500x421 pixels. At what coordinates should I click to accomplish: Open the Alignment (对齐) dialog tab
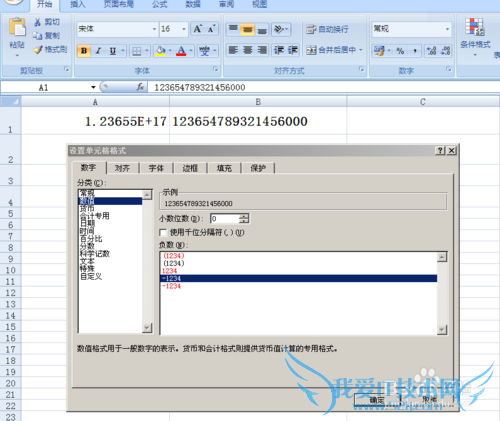[123, 168]
